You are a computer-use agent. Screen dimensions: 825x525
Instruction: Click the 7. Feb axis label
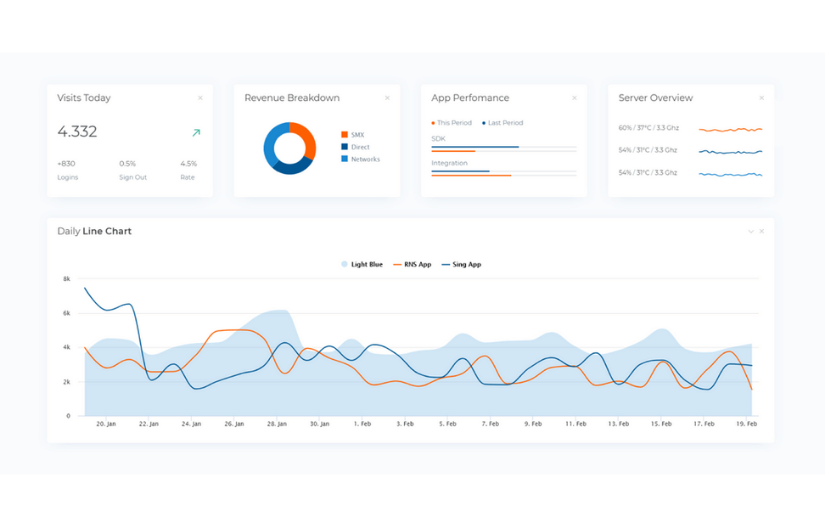[490, 424]
